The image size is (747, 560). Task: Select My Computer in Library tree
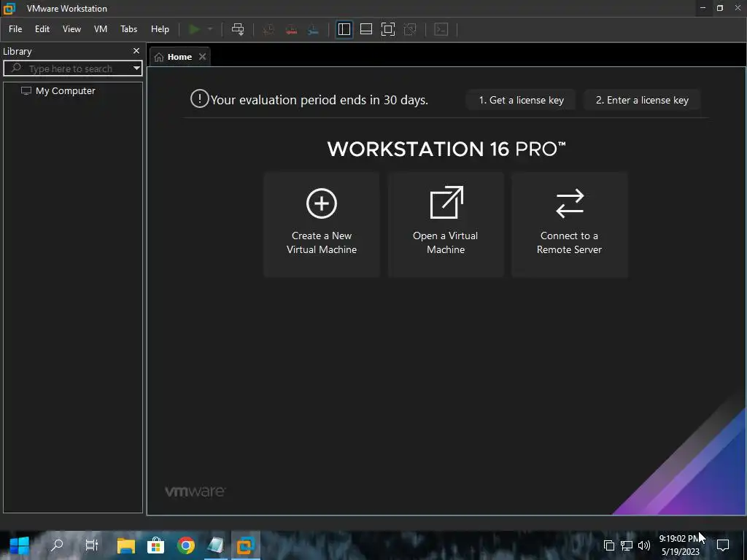58,91
